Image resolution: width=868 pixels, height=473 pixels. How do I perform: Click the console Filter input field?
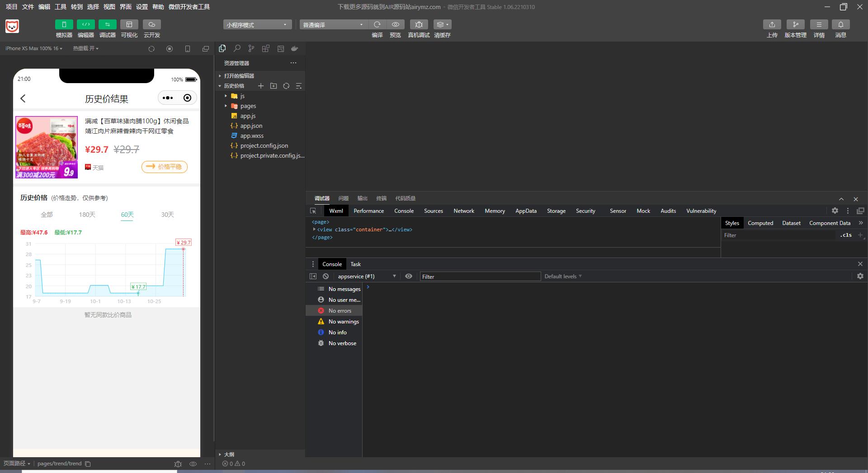[480, 276]
